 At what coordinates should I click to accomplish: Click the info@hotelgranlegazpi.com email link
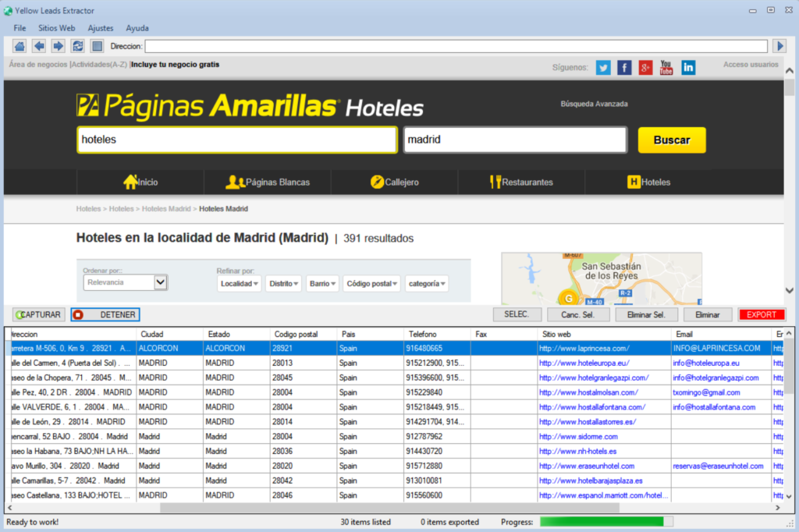716,378
